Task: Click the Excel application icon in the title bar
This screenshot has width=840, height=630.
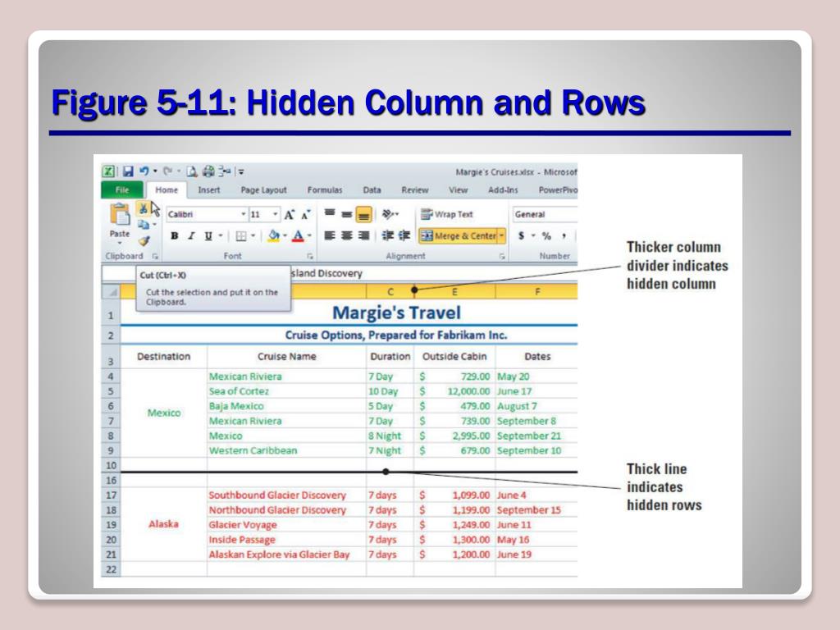Action: tap(108, 171)
